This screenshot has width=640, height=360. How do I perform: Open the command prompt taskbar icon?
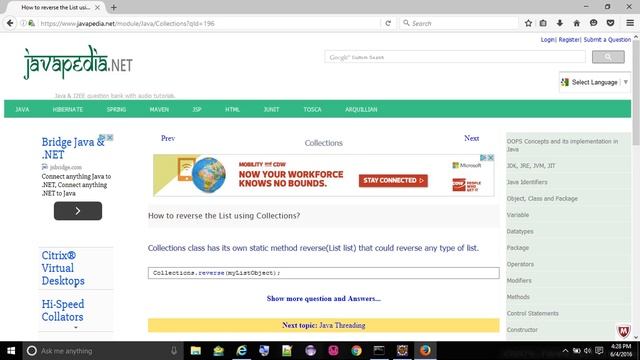[379, 351]
